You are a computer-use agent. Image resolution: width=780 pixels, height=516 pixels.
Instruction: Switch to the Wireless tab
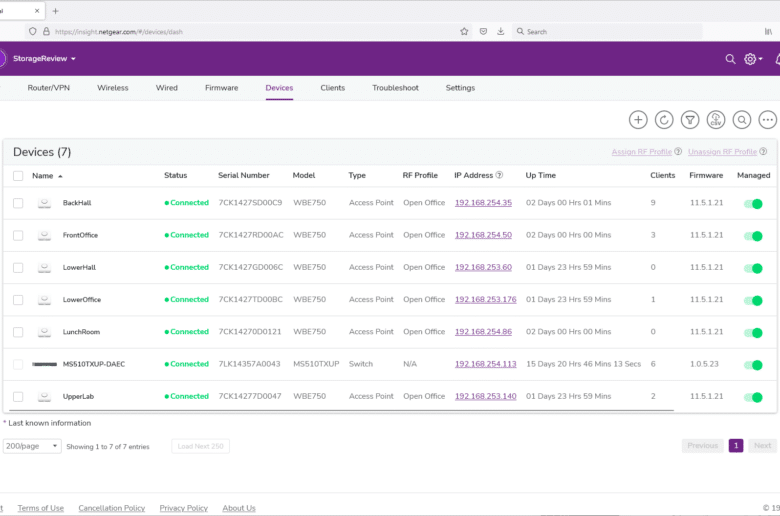point(112,88)
